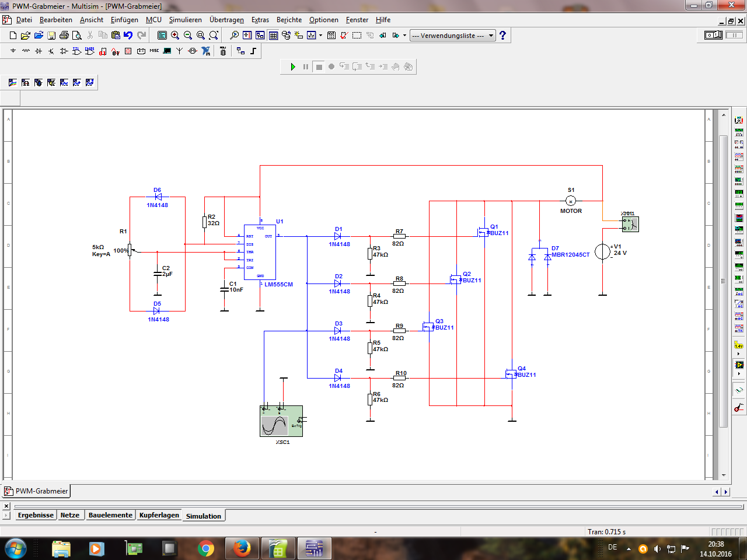Place a Basic resistor component
Viewport: 747px width, 560px height.
point(26,51)
